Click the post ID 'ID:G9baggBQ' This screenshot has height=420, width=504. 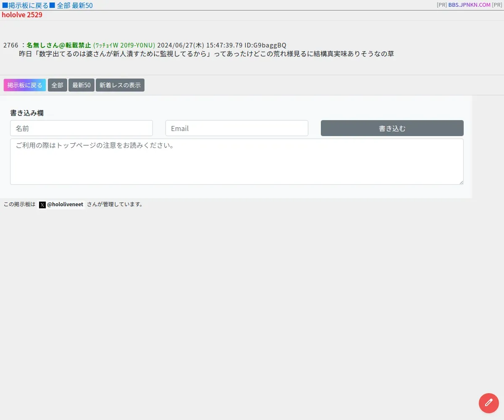coord(265,45)
